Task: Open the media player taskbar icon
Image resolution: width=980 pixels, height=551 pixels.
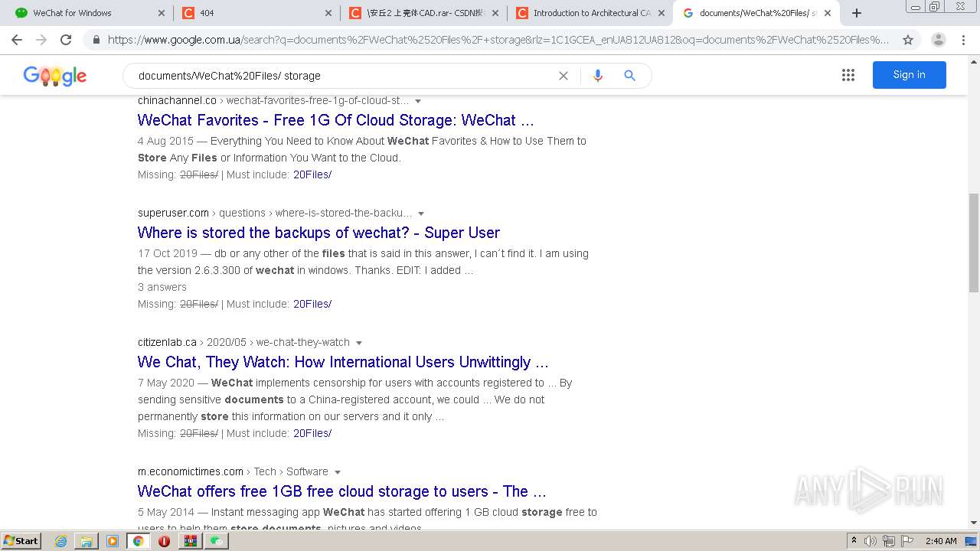Action: (113, 541)
